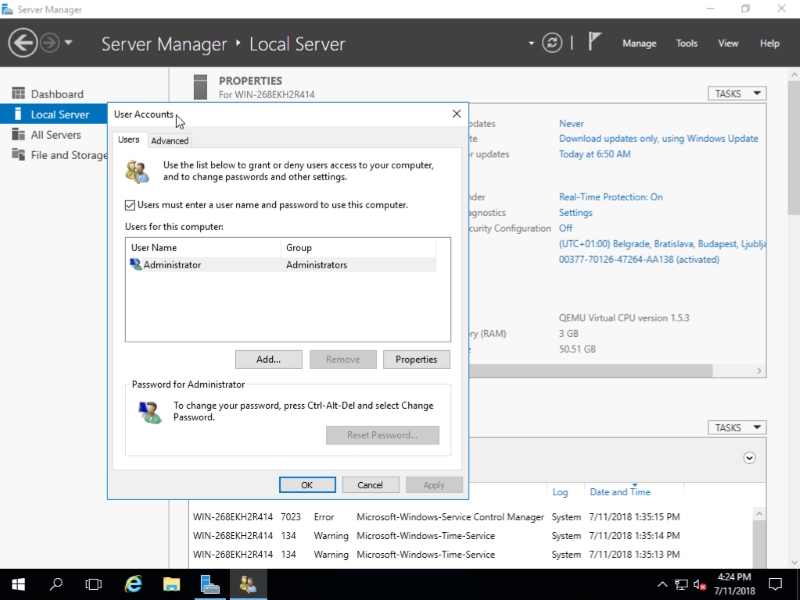Select the Administrator user row
Screen dimensions: 800x600
pyautogui.click(x=281, y=265)
